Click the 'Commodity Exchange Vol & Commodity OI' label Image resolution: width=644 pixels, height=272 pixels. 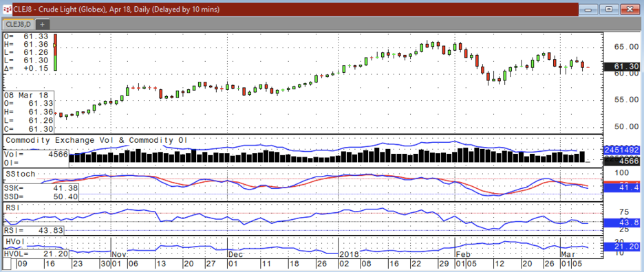pos(96,140)
